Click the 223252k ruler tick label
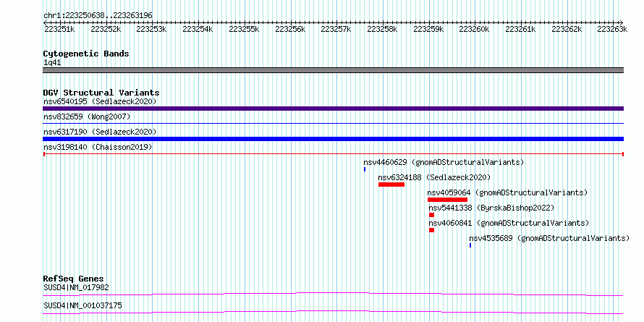The height and width of the screenshot is (322, 644). pyautogui.click(x=106, y=29)
